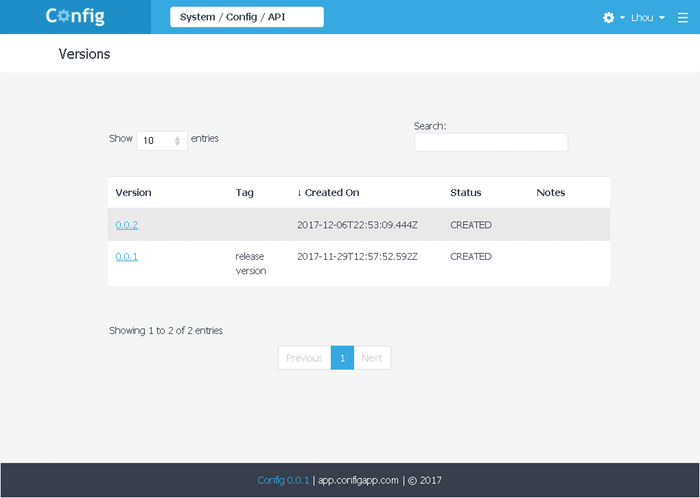Open version 0.0.1 link
Image resolution: width=700 pixels, height=498 pixels.
tap(127, 257)
